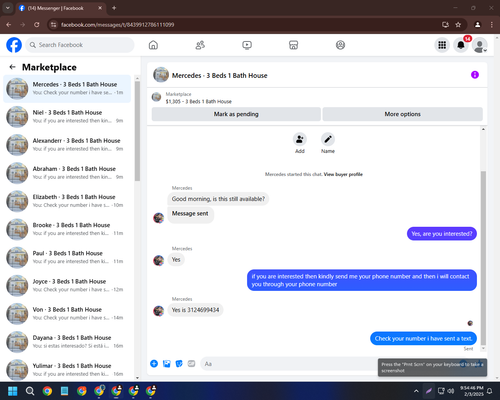Open the notifications bell icon
The height and width of the screenshot is (400, 500).
[x=461, y=45]
